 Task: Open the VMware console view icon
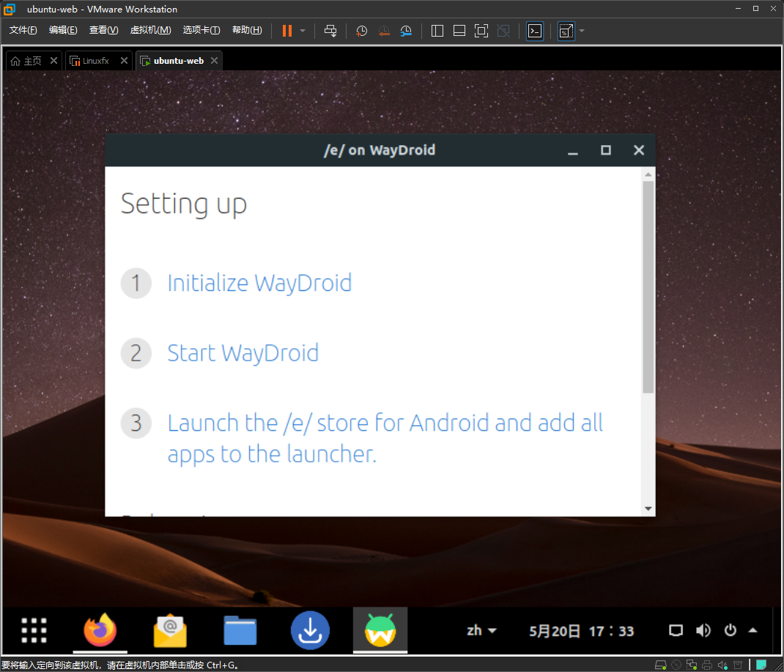[x=535, y=31]
